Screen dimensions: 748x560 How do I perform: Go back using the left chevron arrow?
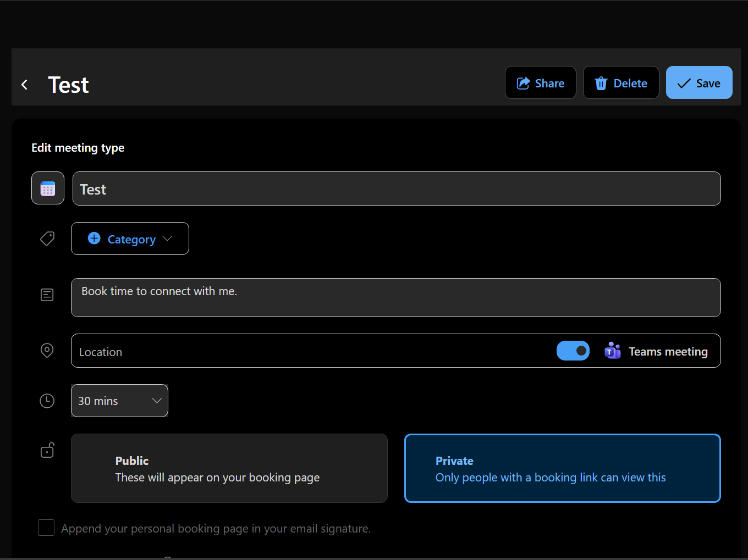(x=24, y=85)
